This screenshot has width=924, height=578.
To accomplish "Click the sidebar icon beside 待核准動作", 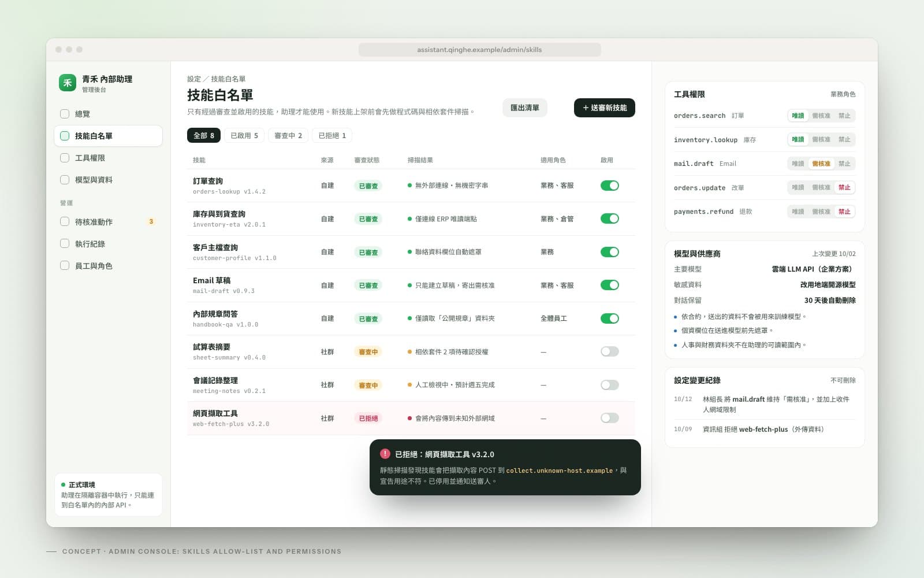I will point(65,221).
